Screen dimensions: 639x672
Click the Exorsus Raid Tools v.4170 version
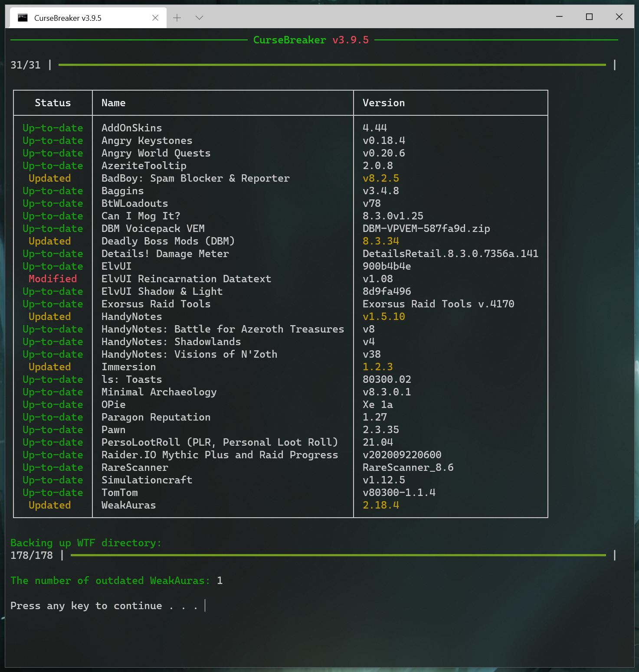439,304
